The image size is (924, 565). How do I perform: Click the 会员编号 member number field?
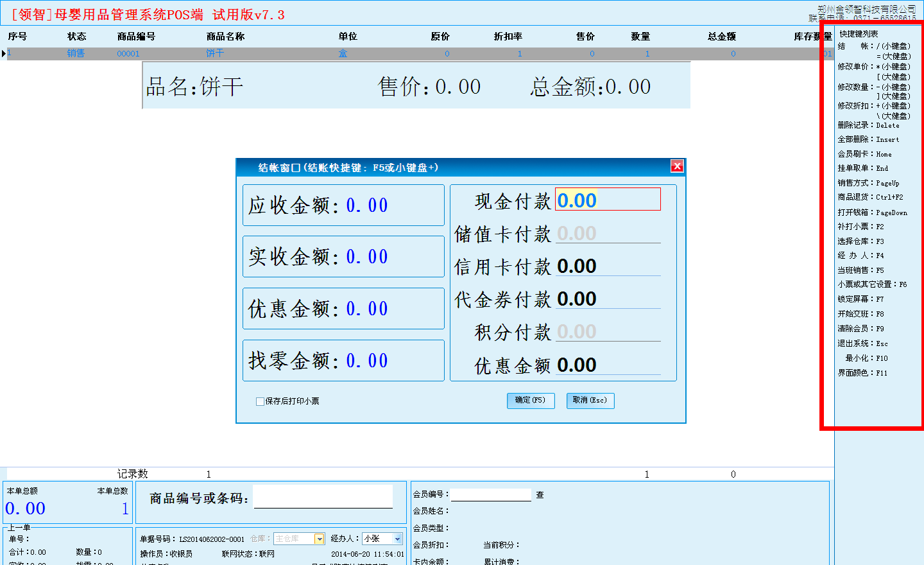491,495
